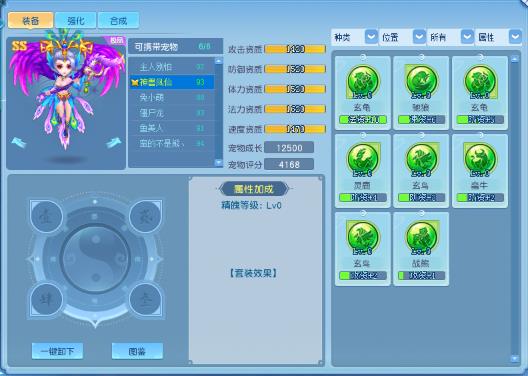Click pet list scroll-down arrow
This screenshot has height=376, width=528.
coord(219,163)
